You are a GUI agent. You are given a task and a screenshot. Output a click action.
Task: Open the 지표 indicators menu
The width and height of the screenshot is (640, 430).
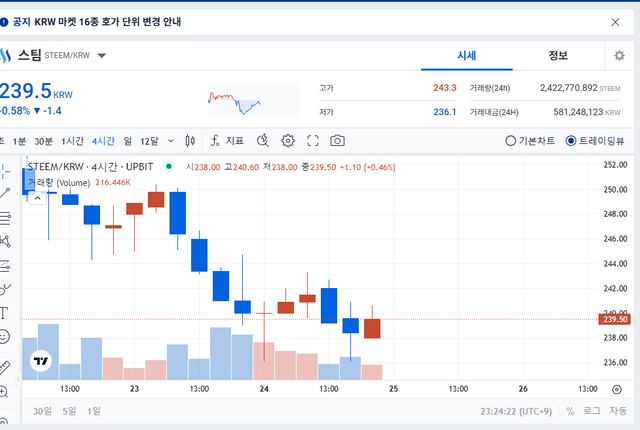click(227, 141)
